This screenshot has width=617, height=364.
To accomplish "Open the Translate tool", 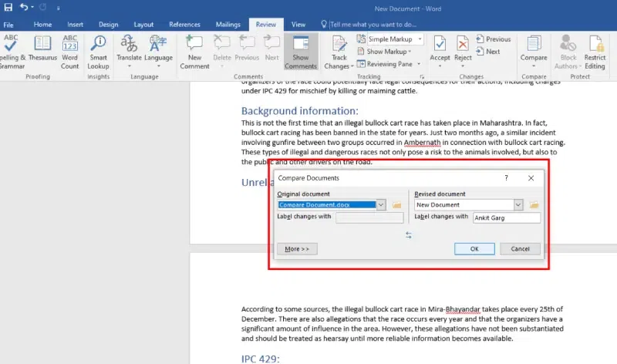I will (129, 51).
